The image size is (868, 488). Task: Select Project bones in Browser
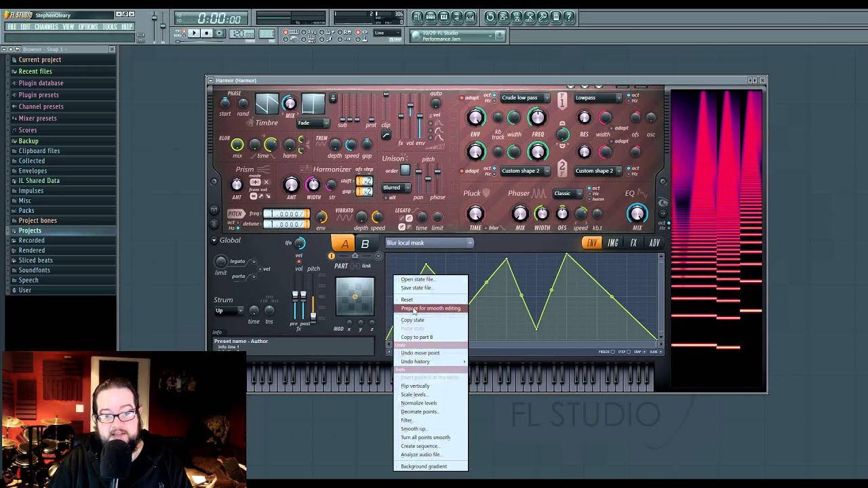[38, 220]
